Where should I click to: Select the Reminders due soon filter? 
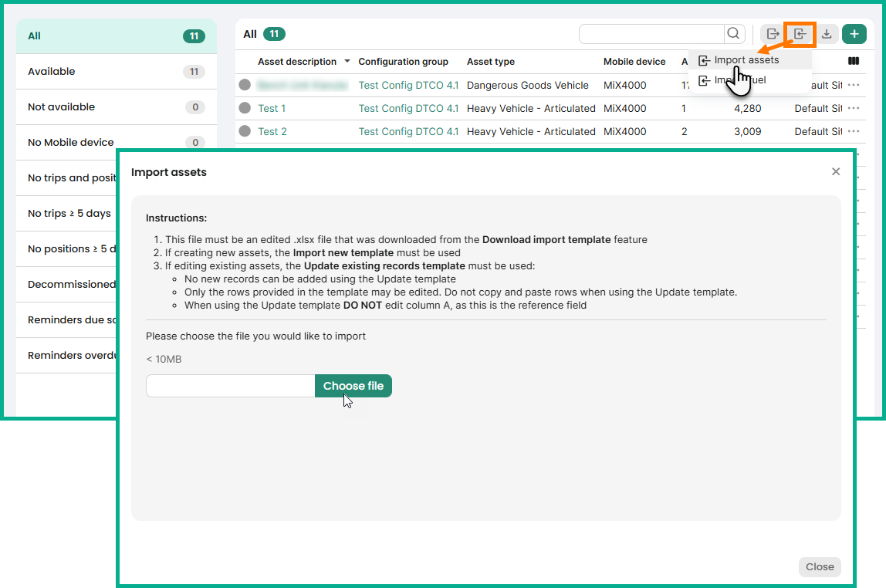click(x=66, y=320)
